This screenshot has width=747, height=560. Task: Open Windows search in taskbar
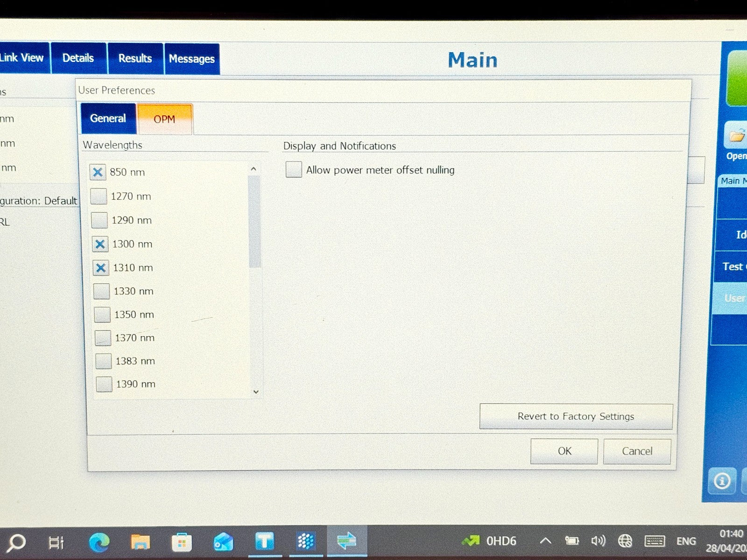[17, 543]
